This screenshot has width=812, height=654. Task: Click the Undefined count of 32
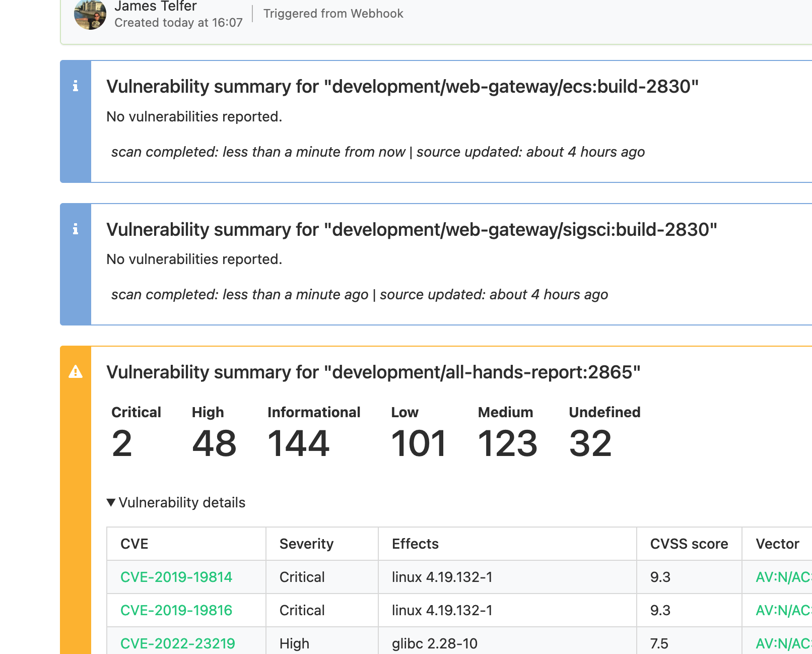590,443
